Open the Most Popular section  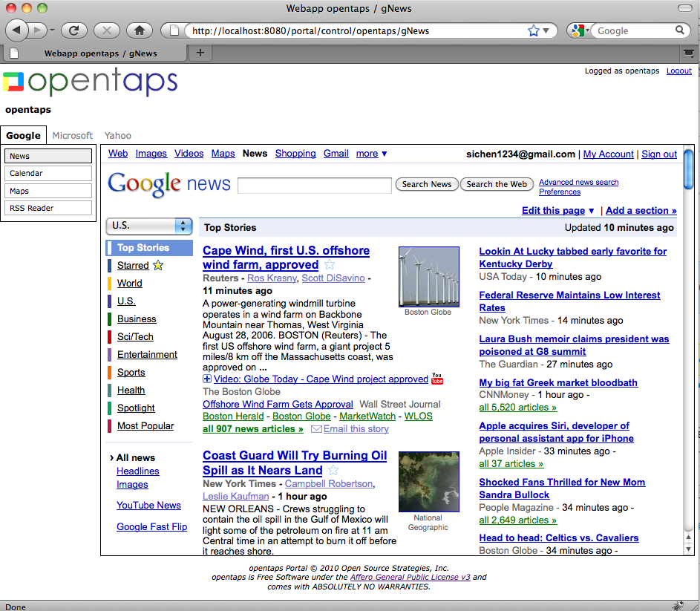coord(145,426)
